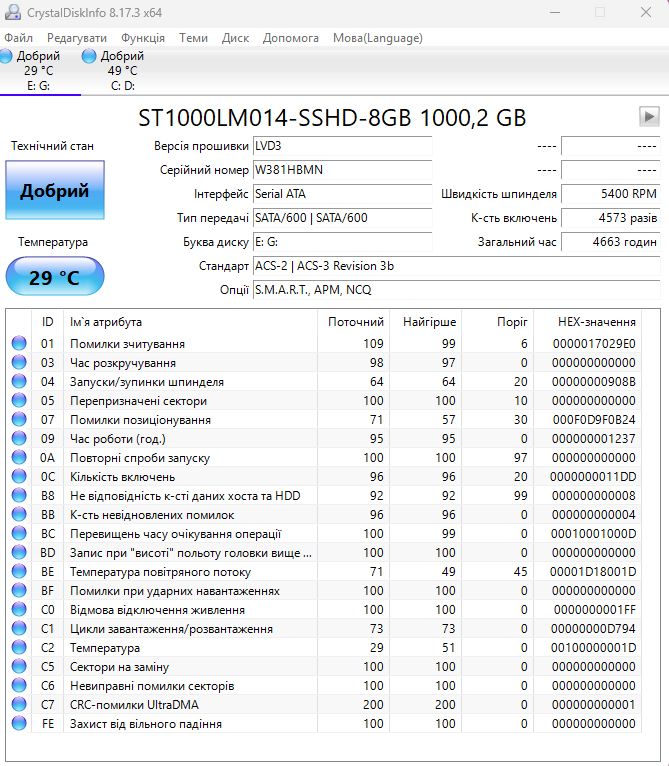Click the Найгірше column header
This screenshot has height=766, width=669.
[x=426, y=322]
